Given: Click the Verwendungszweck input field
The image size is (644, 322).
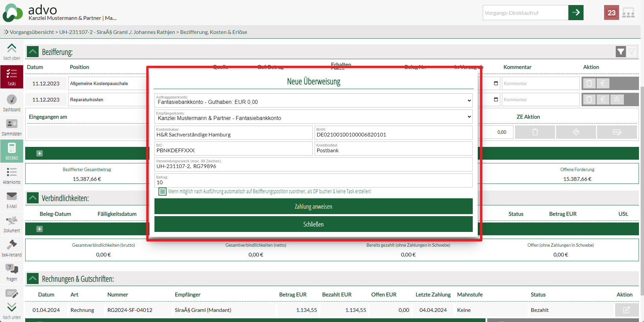Looking at the screenshot, I should tap(313, 166).
